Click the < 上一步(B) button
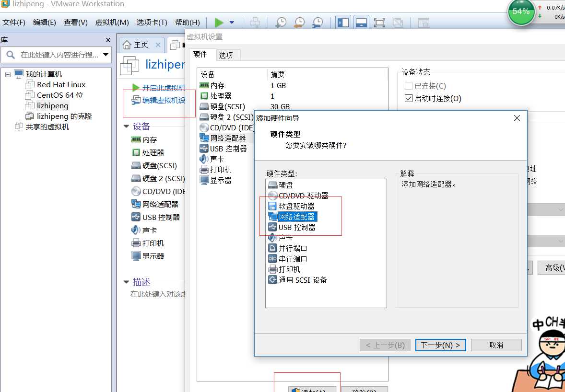 point(385,345)
